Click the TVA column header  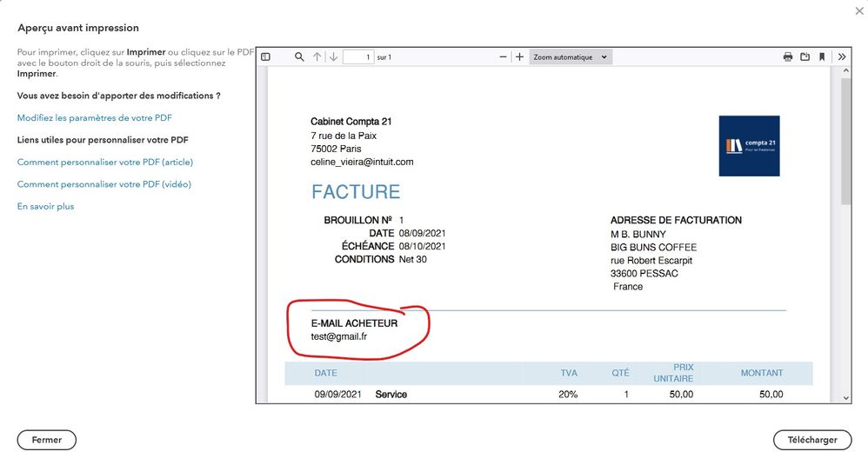click(569, 373)
